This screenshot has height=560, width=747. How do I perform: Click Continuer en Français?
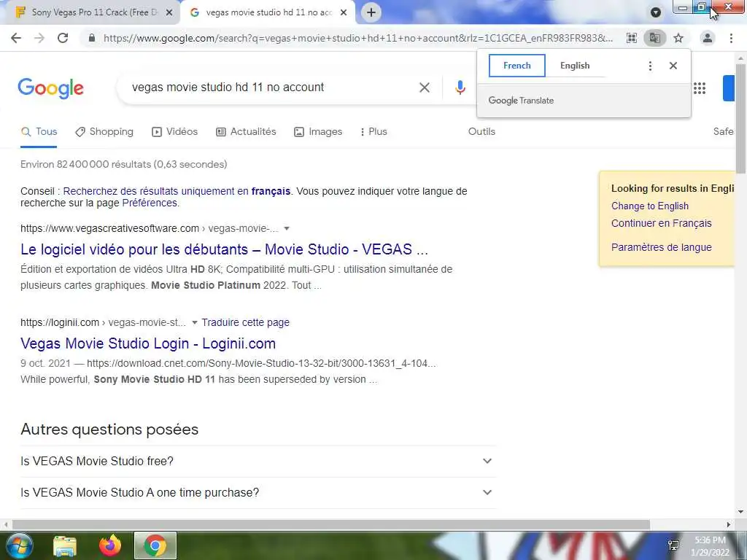tap(661, 223)
